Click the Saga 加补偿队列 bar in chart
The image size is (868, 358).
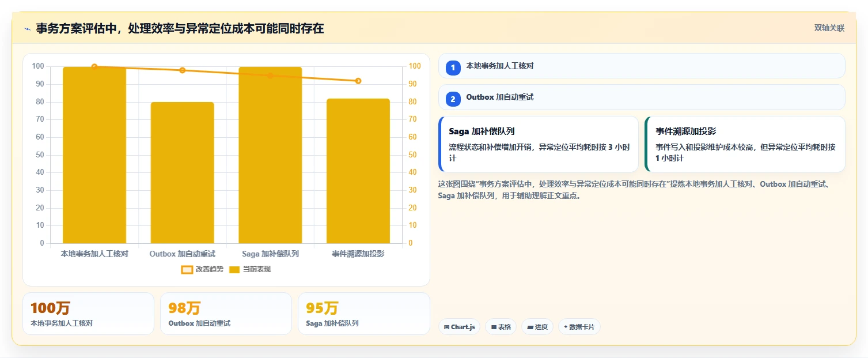pyautogui.click(x=270, y=155)
